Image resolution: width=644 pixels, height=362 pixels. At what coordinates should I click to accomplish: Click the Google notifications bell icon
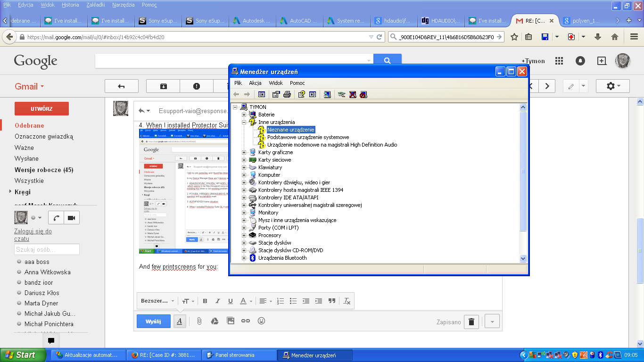click(x=580, y=61)
